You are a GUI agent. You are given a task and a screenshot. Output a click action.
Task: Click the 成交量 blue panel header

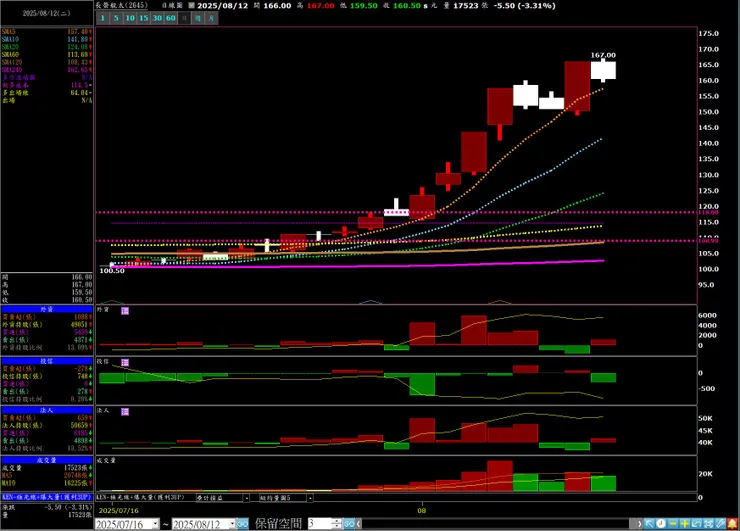(47, 460)
